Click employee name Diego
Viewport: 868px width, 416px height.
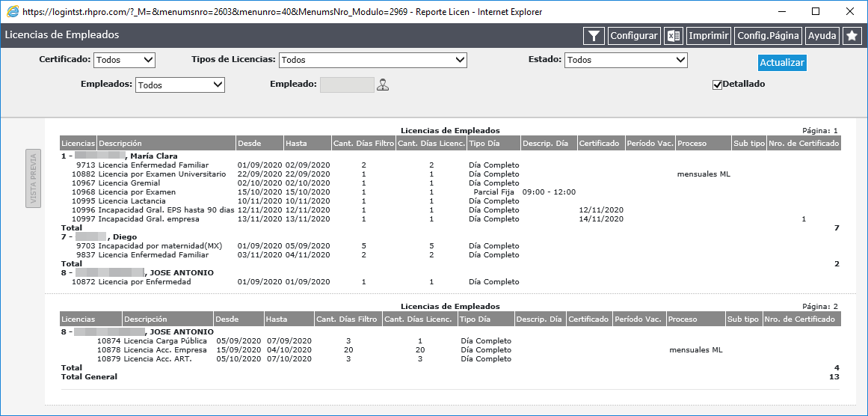click(x=125, y=237)
